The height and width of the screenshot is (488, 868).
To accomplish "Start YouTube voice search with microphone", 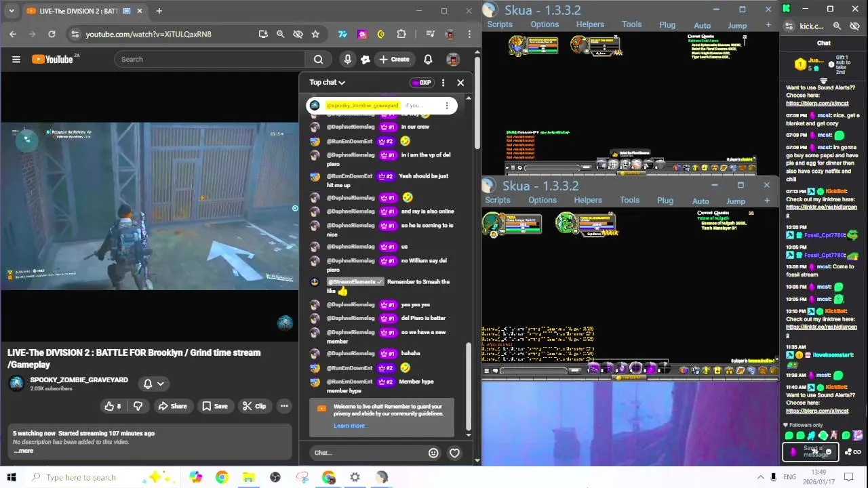I will pos(347,60).
